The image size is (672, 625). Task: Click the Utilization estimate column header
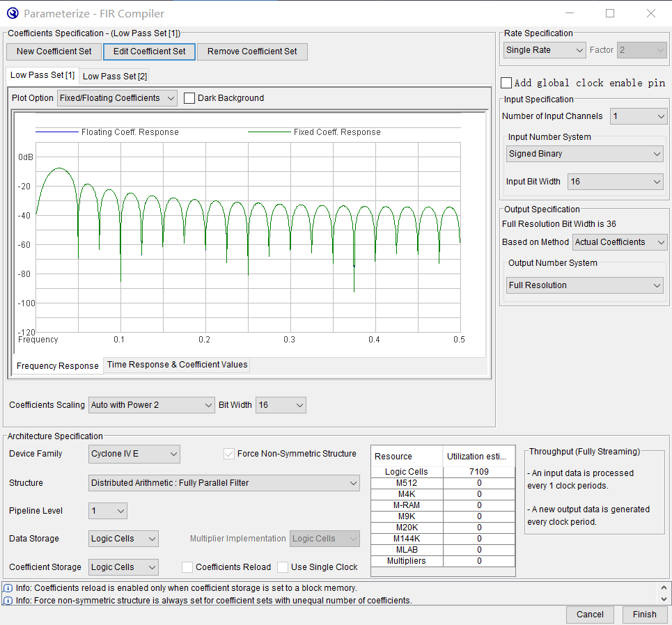coord(478,456)
